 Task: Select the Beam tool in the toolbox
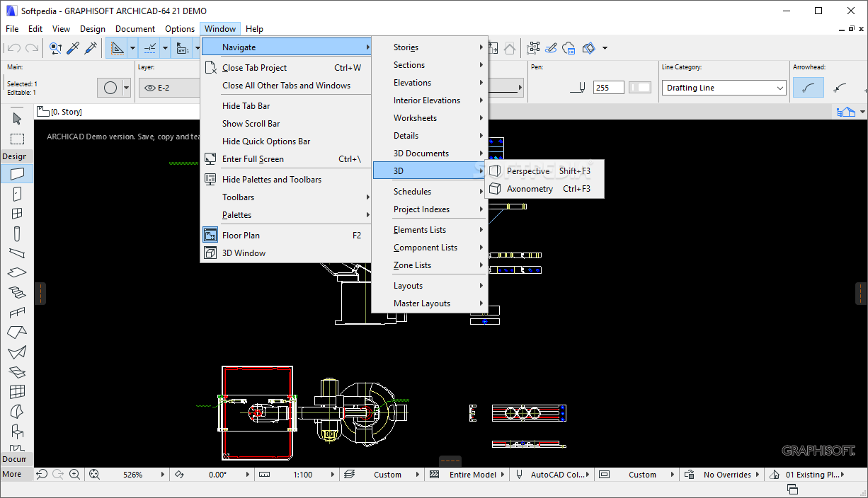pos(17,253)
